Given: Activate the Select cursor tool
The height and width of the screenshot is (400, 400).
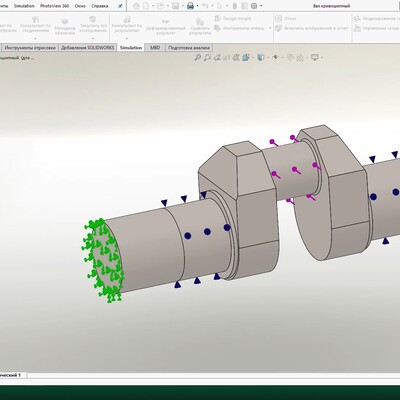Looking at the screenshot, I should pos(220,6).
